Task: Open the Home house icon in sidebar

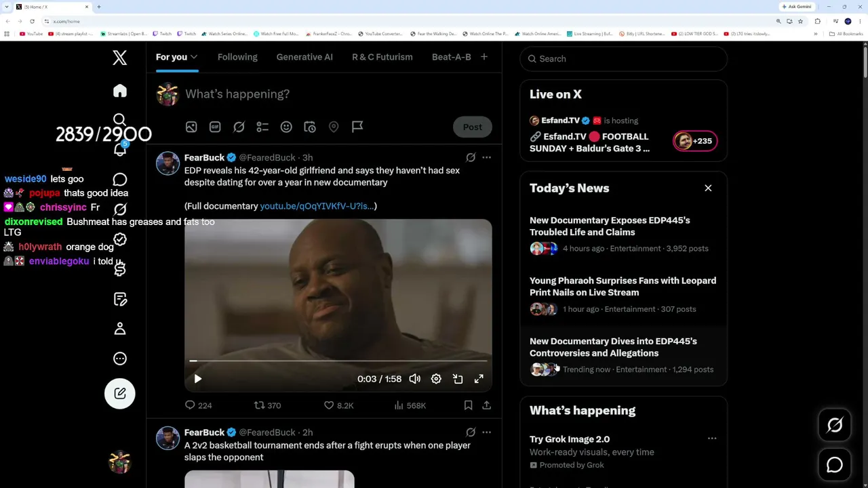Action: (120, 91)
